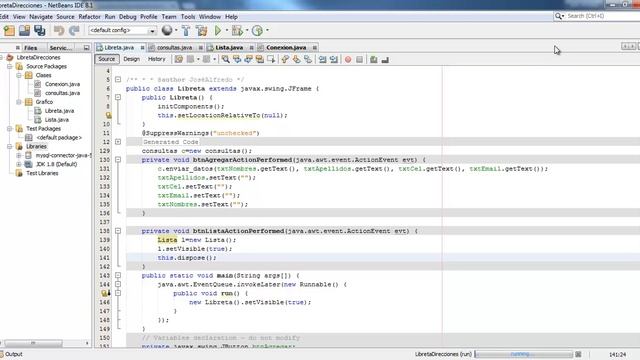
Task: Toggle Rectangular Selection mode
Action: tap(271, 60)
